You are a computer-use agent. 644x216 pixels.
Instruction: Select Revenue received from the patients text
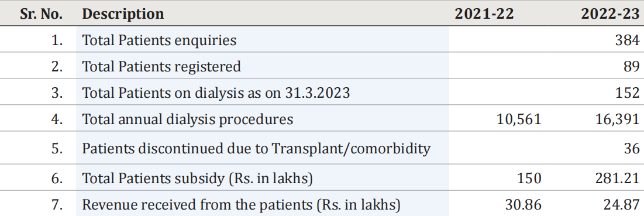coord(241,204)
